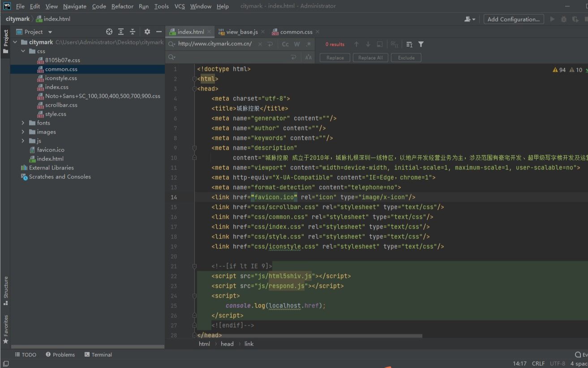588x368 pixels.
Task: Click in the replace input field
Action: coord(233,57)
